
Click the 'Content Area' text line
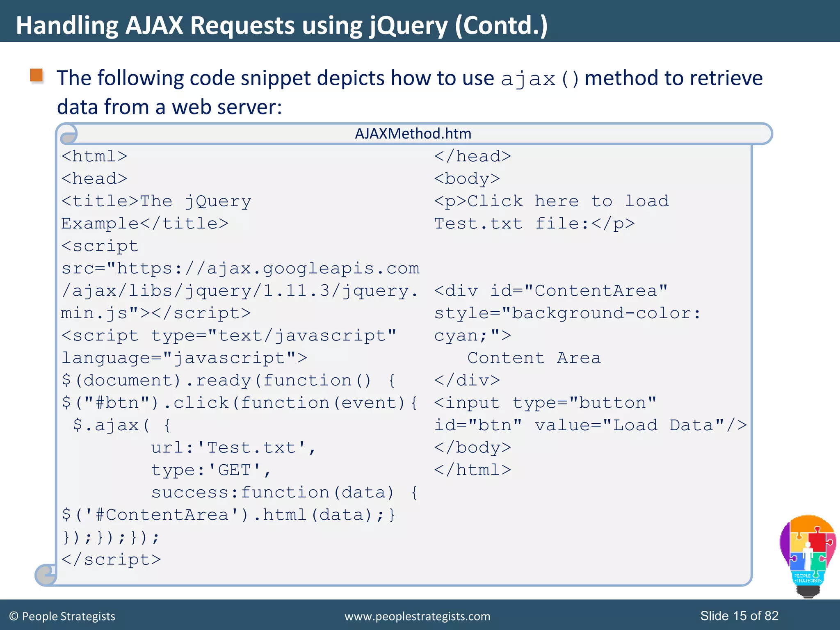tap(534, 358)
